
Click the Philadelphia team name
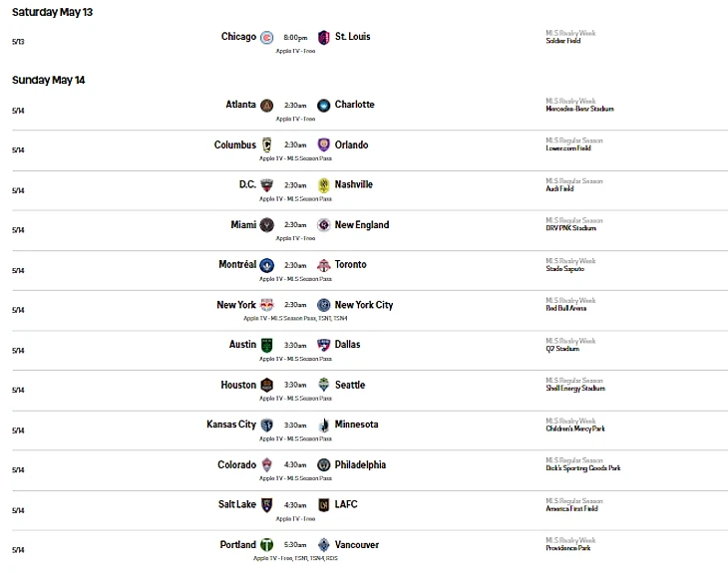click(x=360, y=464)
